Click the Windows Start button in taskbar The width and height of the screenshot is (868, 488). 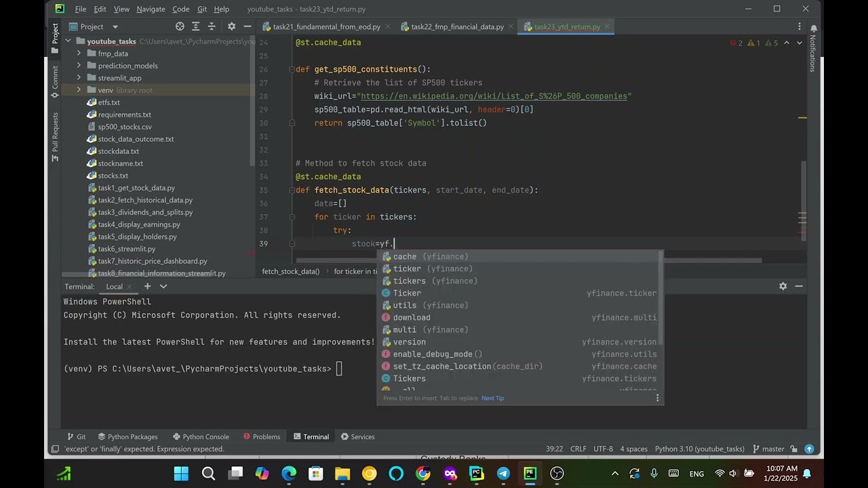[x=181, y=474]
